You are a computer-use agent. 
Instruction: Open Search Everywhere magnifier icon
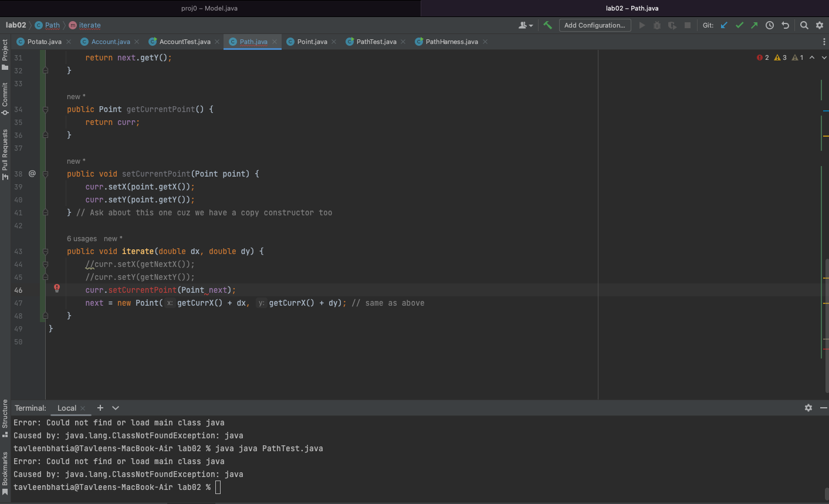[804, 25]
